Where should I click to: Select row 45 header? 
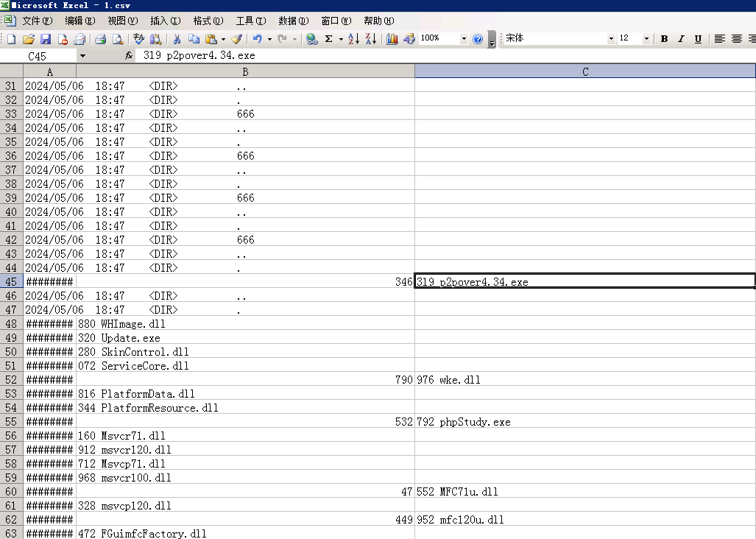[11, 281]
